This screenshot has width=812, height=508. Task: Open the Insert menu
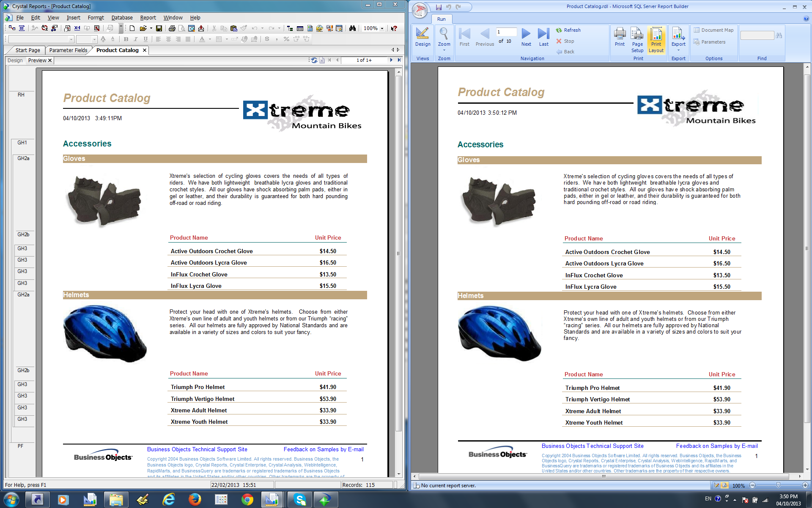click(73, 17)
